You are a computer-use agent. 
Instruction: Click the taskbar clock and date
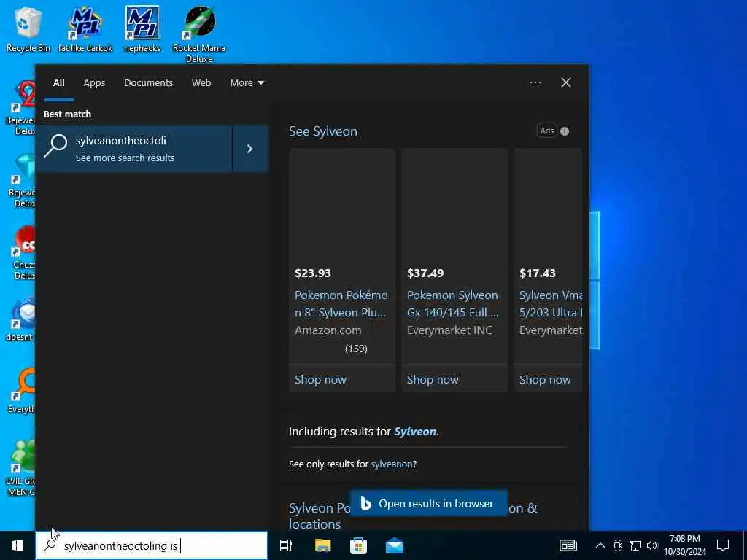[x=684, y=545]
